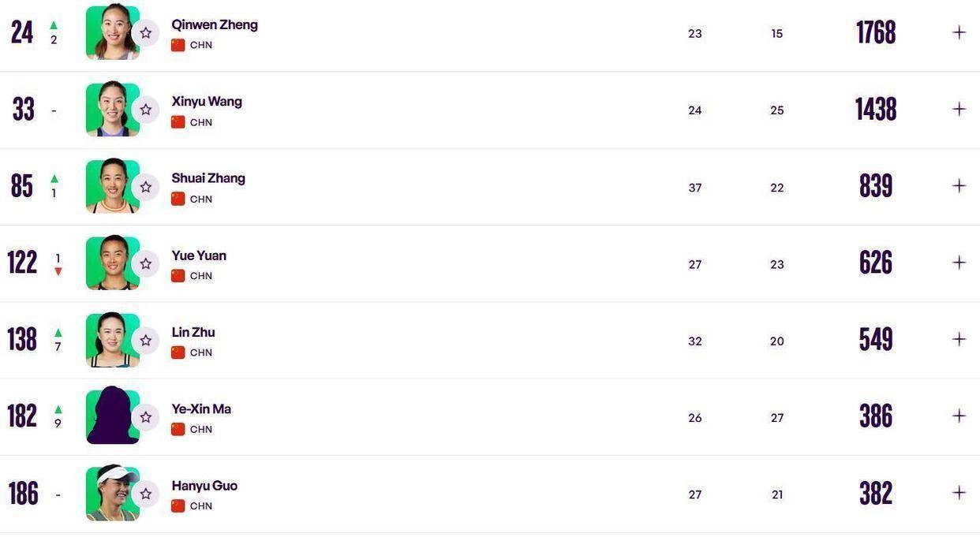Go to Xinyu Wang's player page
The width and height of the screenshot is (980, 537).
point(207,102)
